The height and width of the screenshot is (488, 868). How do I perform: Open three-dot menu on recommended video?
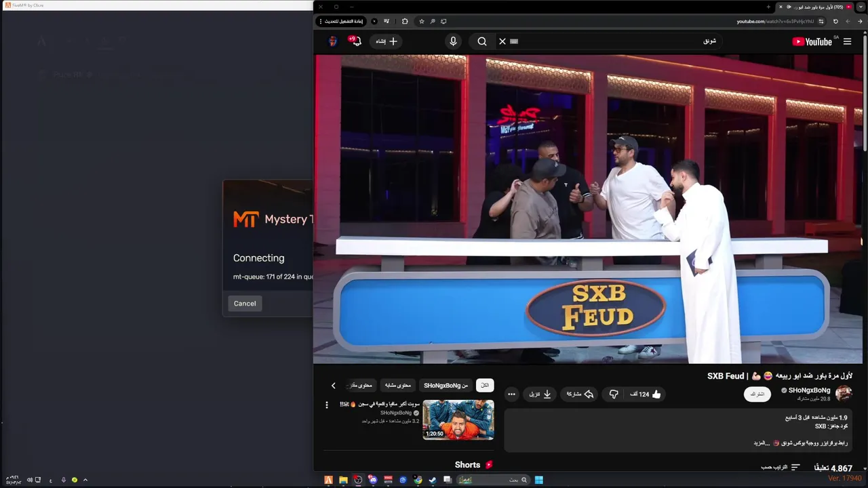(x=327, y=405)
